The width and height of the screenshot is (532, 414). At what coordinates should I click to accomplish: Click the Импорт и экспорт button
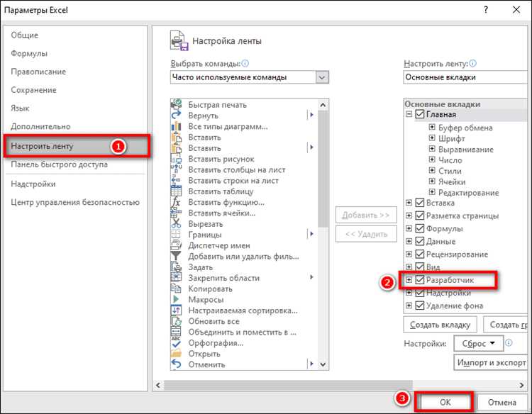pos(491,363)
